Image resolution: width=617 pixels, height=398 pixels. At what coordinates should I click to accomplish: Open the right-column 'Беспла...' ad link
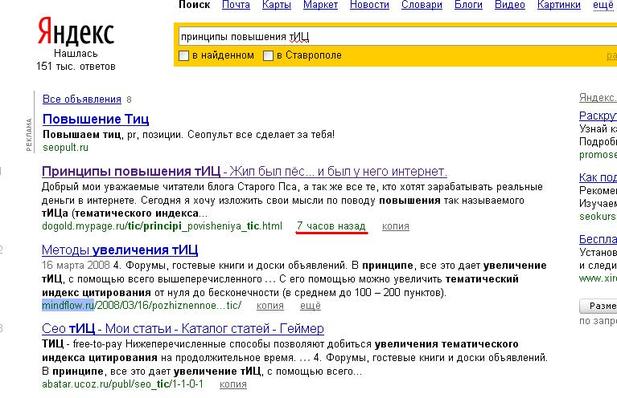pyautogui.click(x=598, y=239)
